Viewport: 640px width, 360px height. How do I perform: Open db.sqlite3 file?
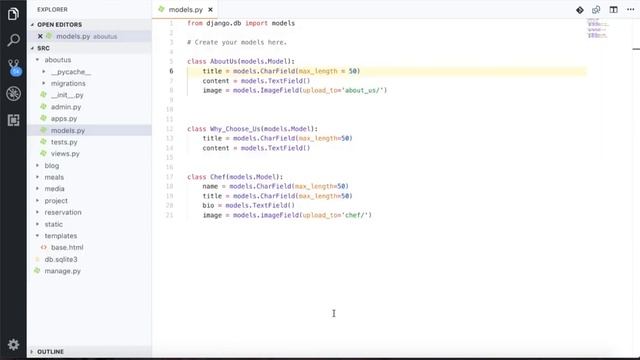click(61, 259)
